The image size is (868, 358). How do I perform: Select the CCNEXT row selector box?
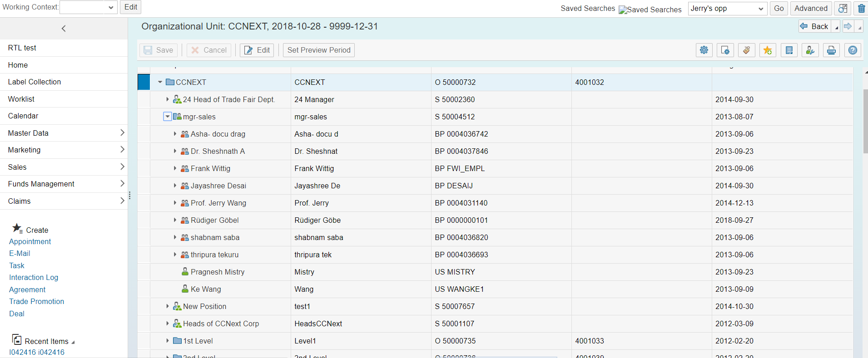144,82
